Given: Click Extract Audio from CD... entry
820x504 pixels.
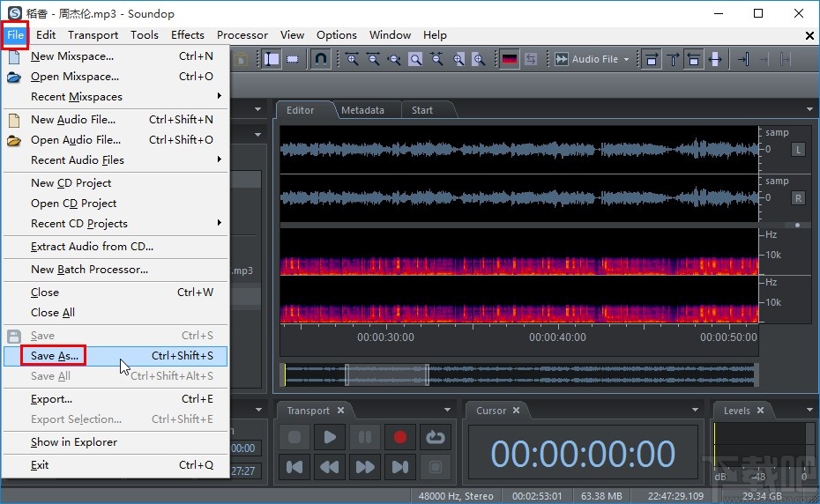Looking at the screenshot, I should (x=92, y=247).
